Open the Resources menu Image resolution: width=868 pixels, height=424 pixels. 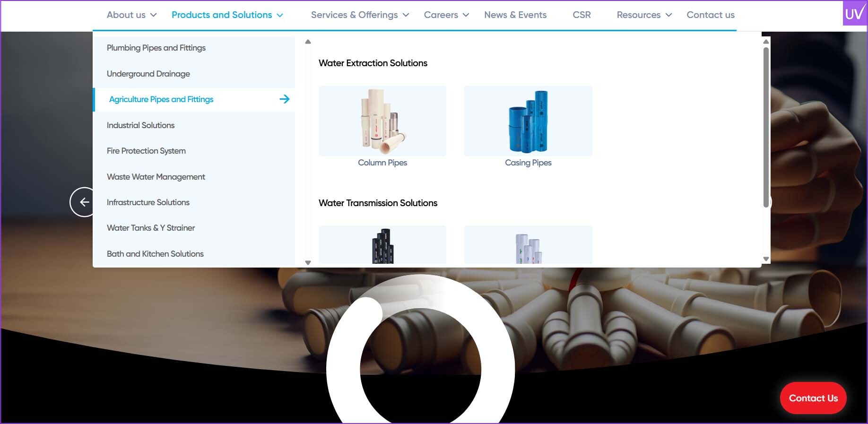click(x=638, y=15)
